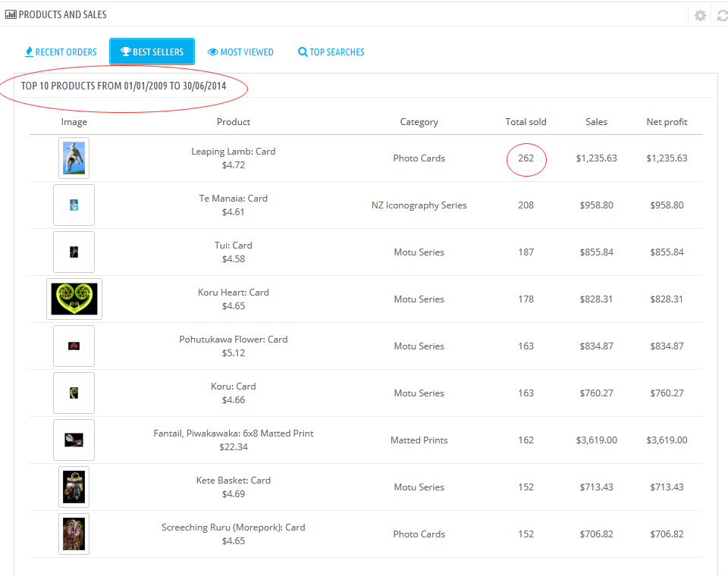This screenshot has width=728, height=576.
Task: Click Motu Series category for Tui card
Action: pos(419,252)
